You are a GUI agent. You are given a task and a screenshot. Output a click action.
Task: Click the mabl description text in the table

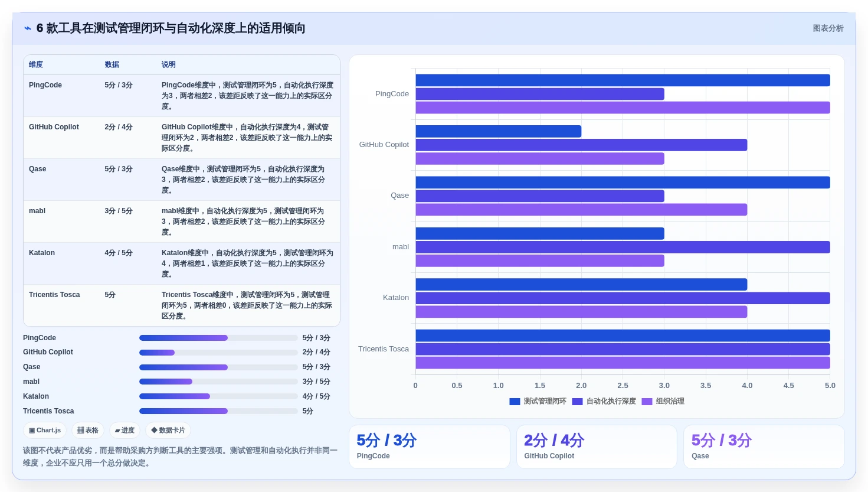click(x=243, y=221)
